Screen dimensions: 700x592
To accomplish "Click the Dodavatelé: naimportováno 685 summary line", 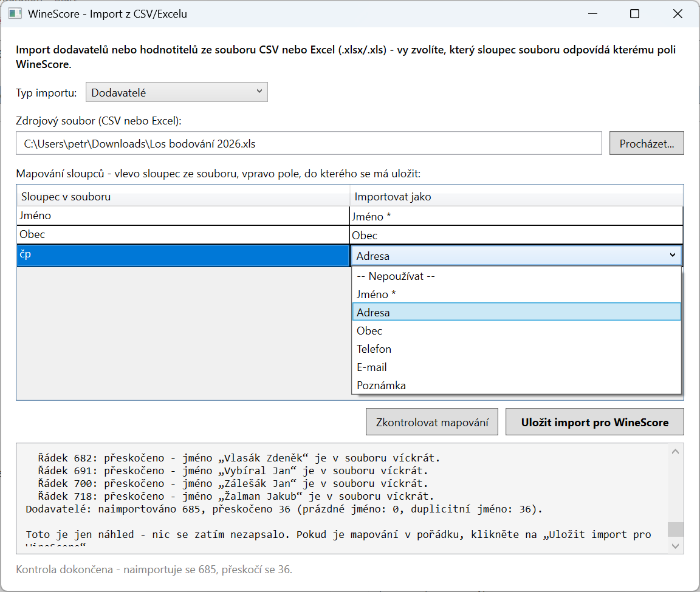I will tap(284, 509).
